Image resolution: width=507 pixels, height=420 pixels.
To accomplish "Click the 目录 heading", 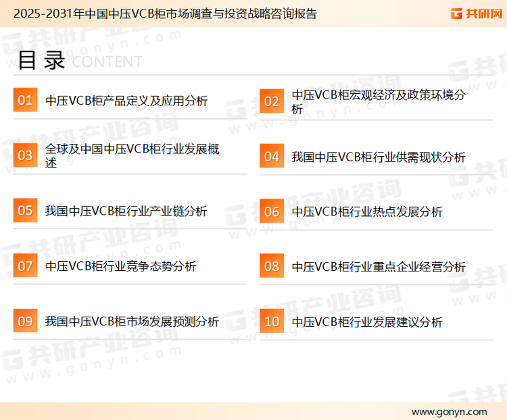I will click(41, 60).
